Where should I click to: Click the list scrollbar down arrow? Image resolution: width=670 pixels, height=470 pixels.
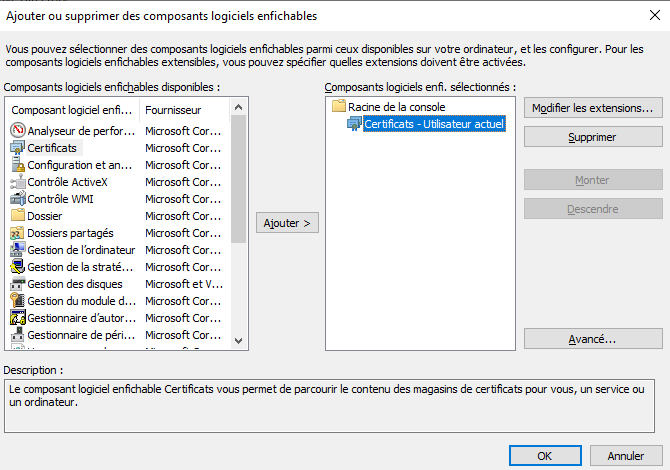click(238, 340)
